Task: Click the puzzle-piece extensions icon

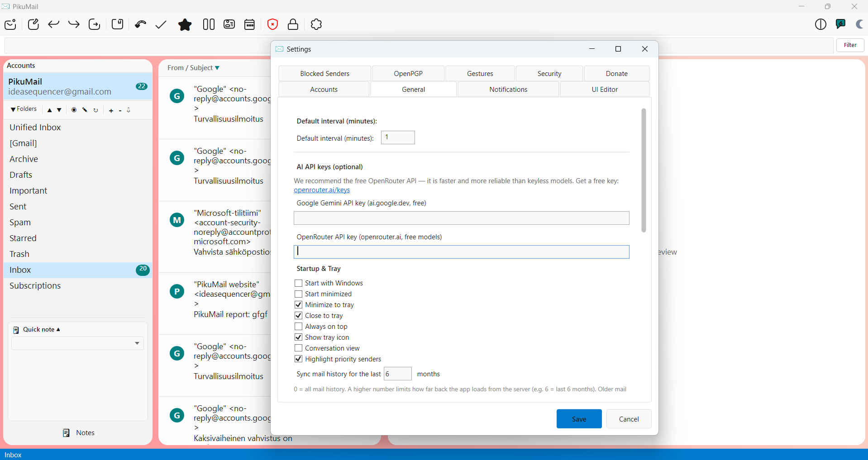Action: tap(316, 24)
